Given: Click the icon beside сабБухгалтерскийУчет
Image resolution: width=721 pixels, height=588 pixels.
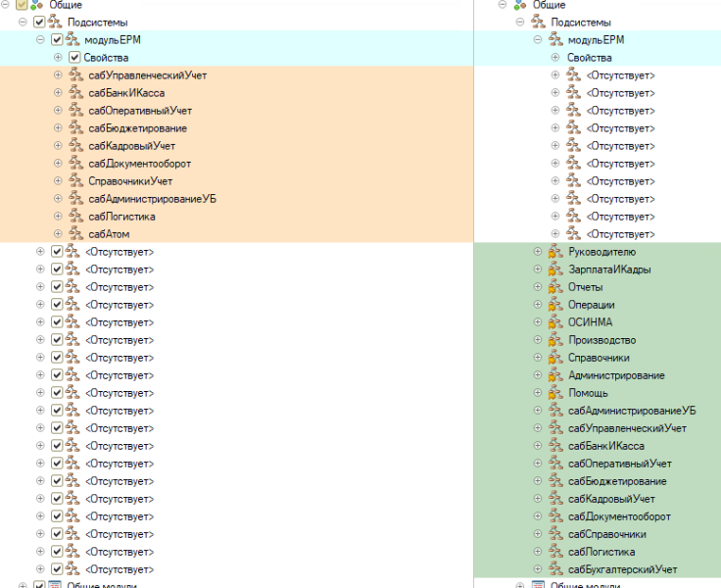Looking at the screenshot, I should (x=554, y=569).
